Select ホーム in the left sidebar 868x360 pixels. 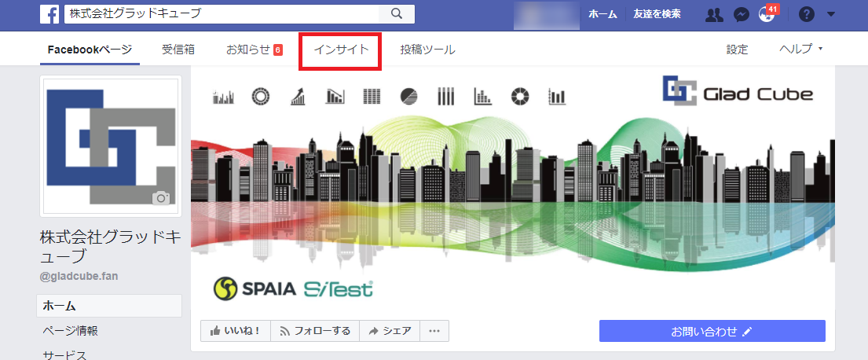coord(109,305)
